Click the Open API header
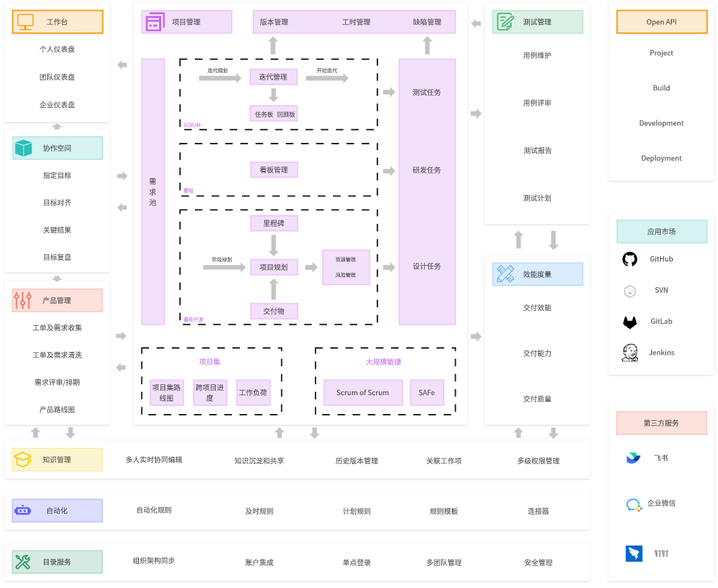 tap(661, 22)
